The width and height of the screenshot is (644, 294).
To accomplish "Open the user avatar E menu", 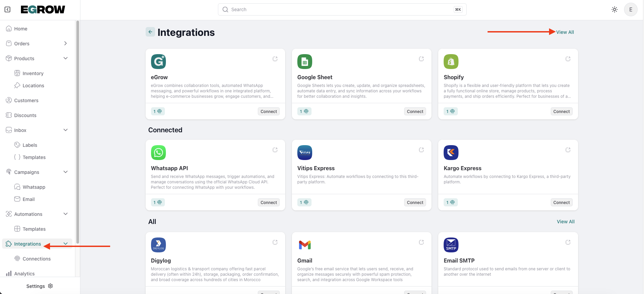I will click(630, 9).
